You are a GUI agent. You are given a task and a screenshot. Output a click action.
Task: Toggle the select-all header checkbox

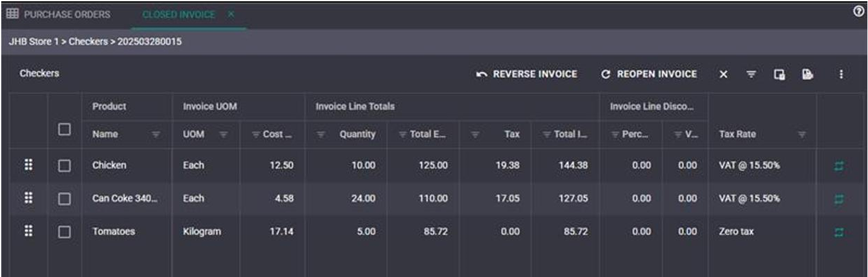click(64, 129)
